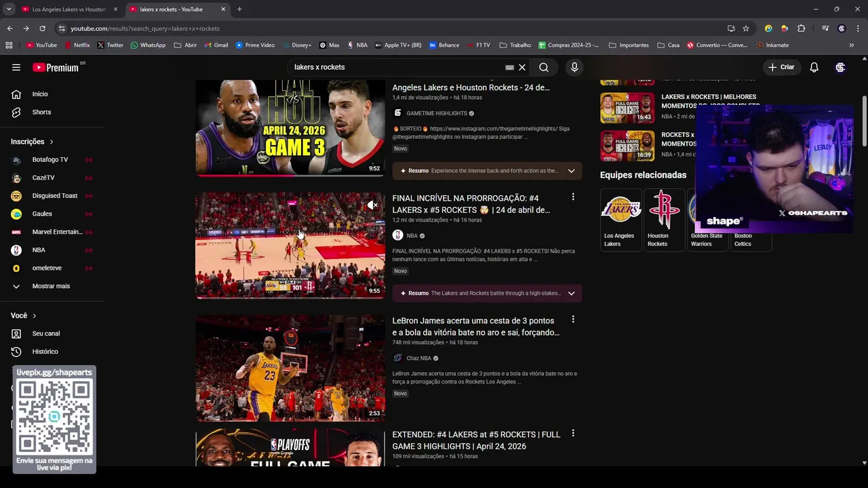Screen dimensions: 868x488
Task: Click the GAMETIME HIGHLIGHTS channel avatar
Action: pos(397,113)
